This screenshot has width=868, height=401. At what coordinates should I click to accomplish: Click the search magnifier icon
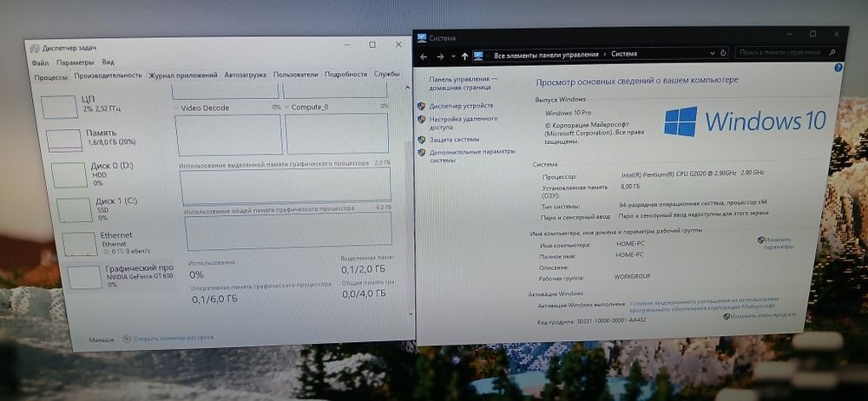tap(832, 53)
